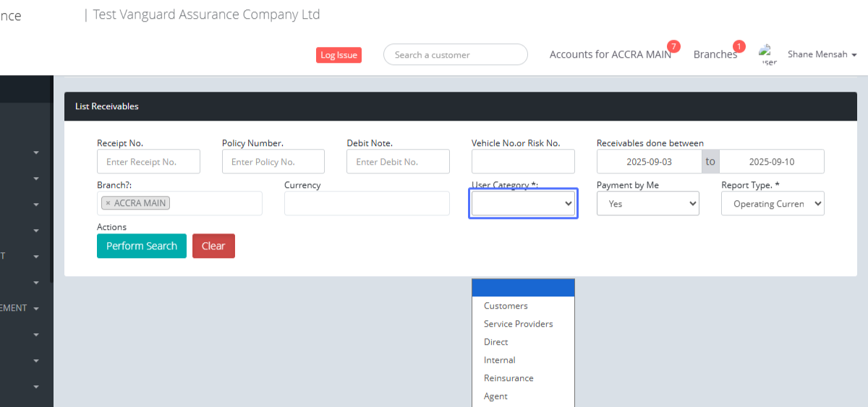This screenshot has width=868, height=407.
Task: Remove the ACCRA MAIN branch tag
Action: click(108, 203)
